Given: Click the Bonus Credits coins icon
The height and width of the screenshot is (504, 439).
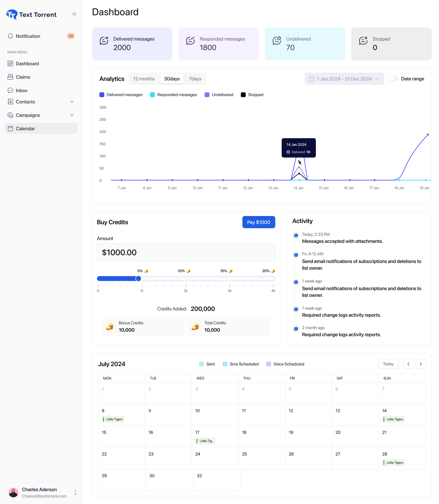Looking at the screenshot, I should point(110,327).
